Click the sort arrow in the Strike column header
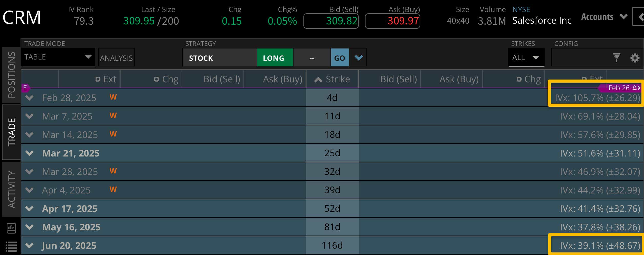The width and height of the screenshot is (644, 255). pos(318,79)
